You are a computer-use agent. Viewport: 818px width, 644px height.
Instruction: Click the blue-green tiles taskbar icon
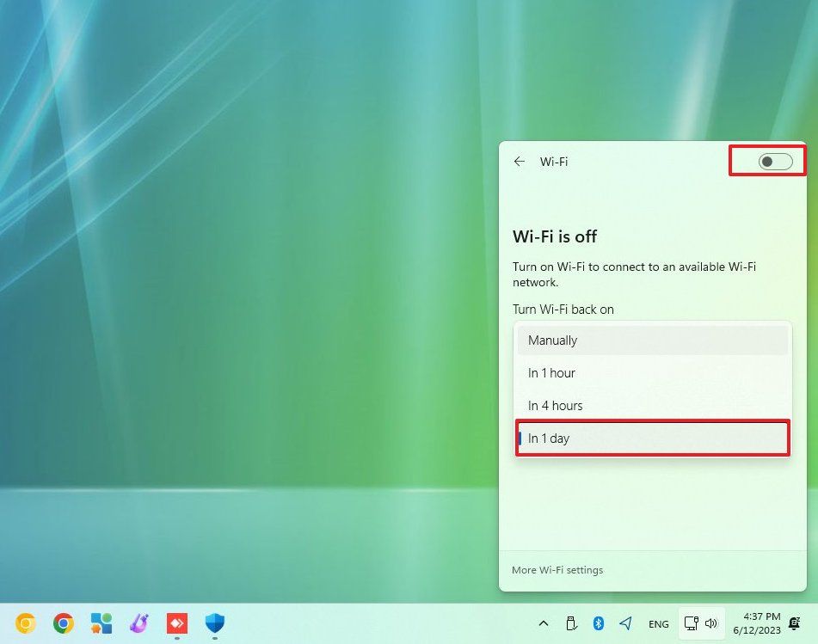click(101, 623)
